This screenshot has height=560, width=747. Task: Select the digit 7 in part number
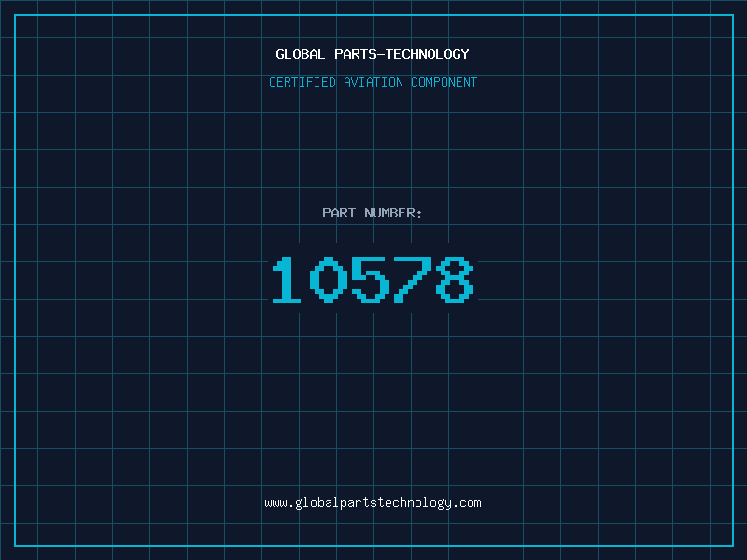[413, 279]
